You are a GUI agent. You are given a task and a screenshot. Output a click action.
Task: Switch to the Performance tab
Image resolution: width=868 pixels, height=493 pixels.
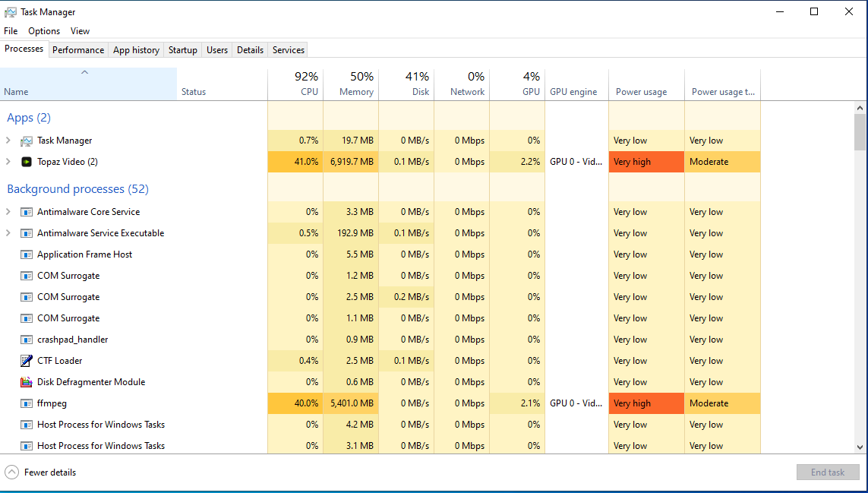pos(78,50)
